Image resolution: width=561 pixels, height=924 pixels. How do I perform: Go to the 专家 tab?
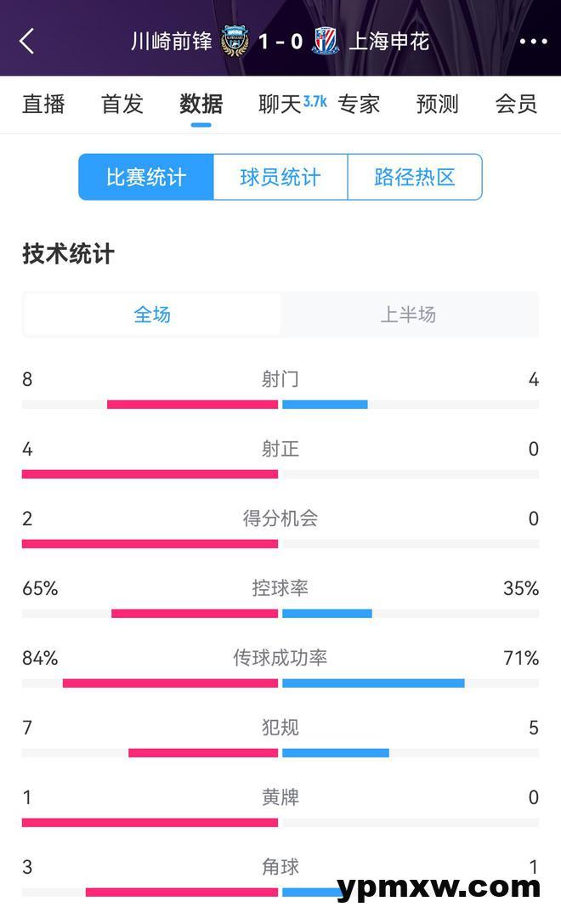(x=359, y=104)
